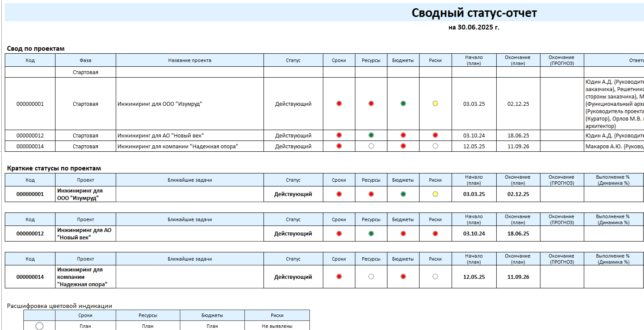Open the Статус column header dropdown

click(293, 60)
